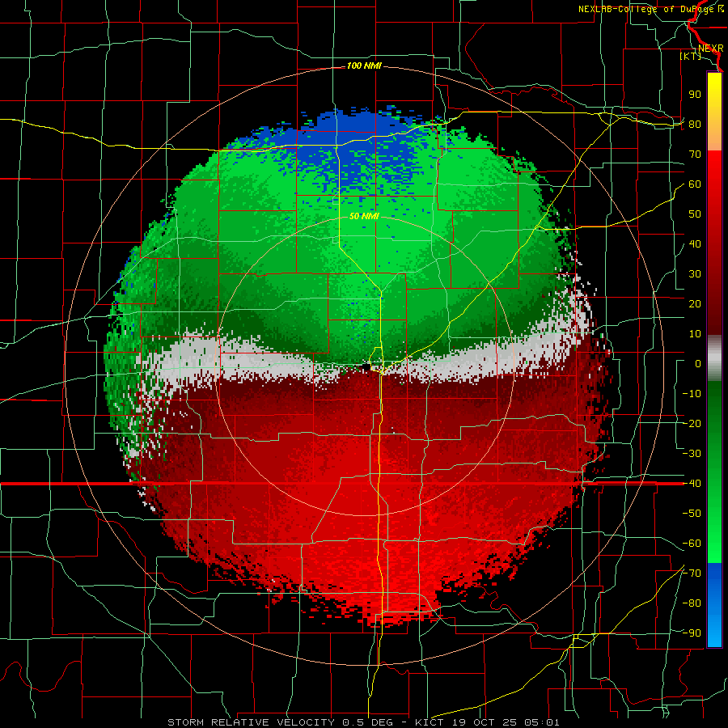728x728 pixels.
Task: Click the positive 60 scale label
Action: (695, 184)
